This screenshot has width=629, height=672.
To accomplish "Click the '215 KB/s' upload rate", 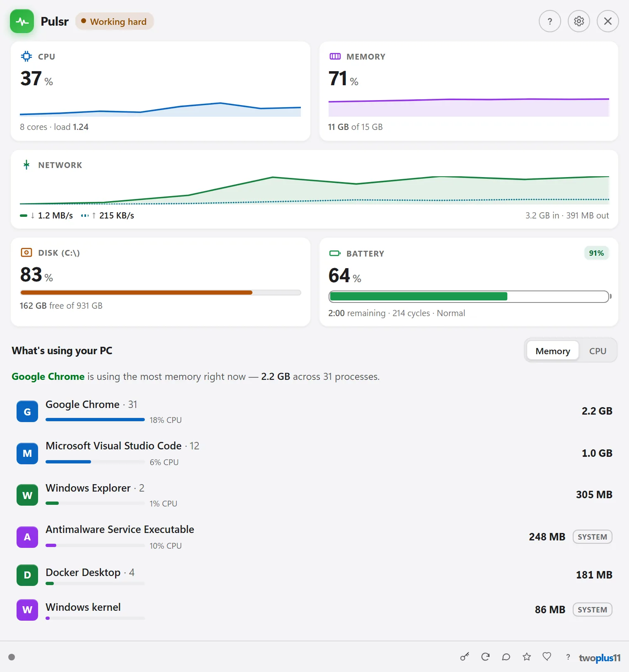I will (117, 216).
